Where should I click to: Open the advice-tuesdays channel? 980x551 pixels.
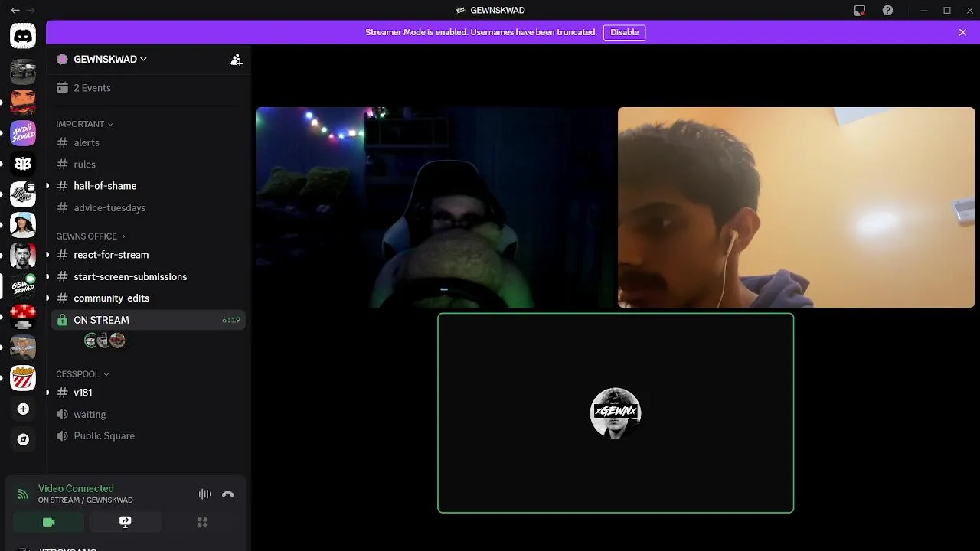click(x=148, y=207)
